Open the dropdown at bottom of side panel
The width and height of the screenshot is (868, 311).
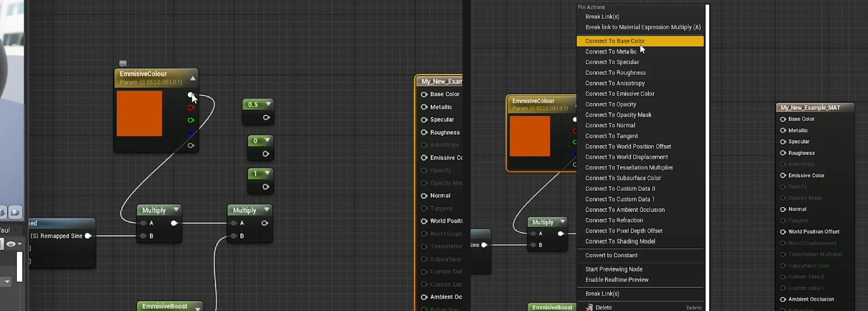coord(7,281)
